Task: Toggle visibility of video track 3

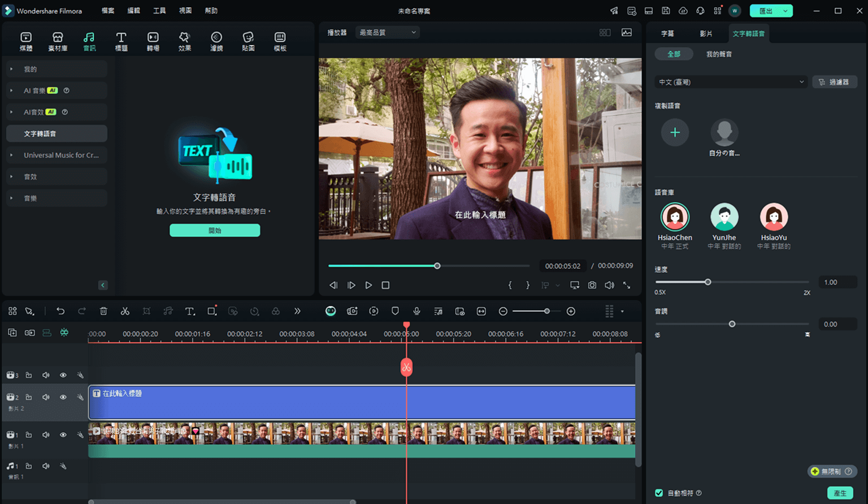Action: (63, 375)
